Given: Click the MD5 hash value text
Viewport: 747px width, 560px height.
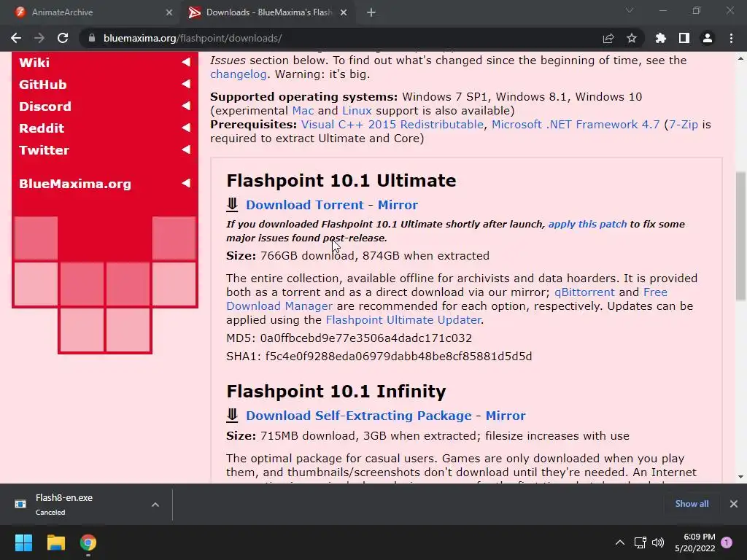Looking at the screenshot, I should (x=366, y=338).
